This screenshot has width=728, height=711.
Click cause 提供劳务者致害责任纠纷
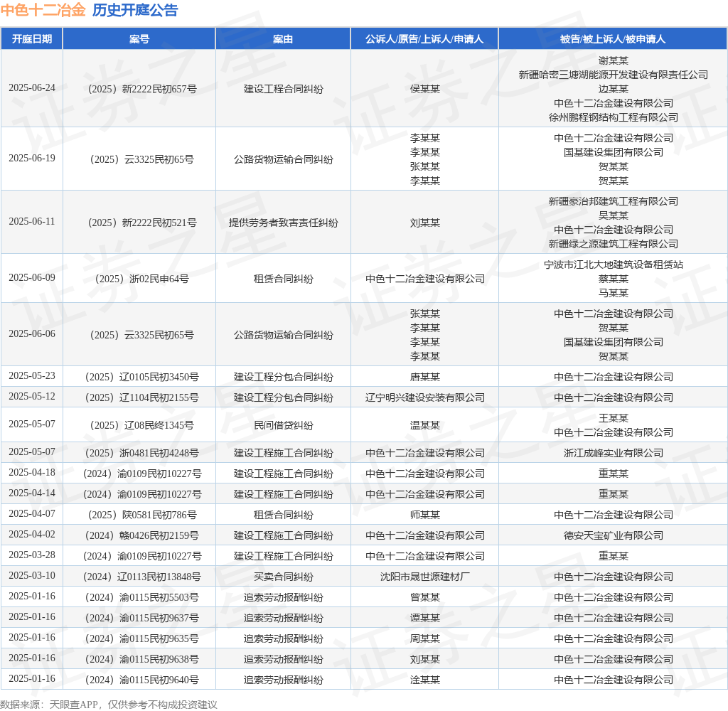pos(283,223)
